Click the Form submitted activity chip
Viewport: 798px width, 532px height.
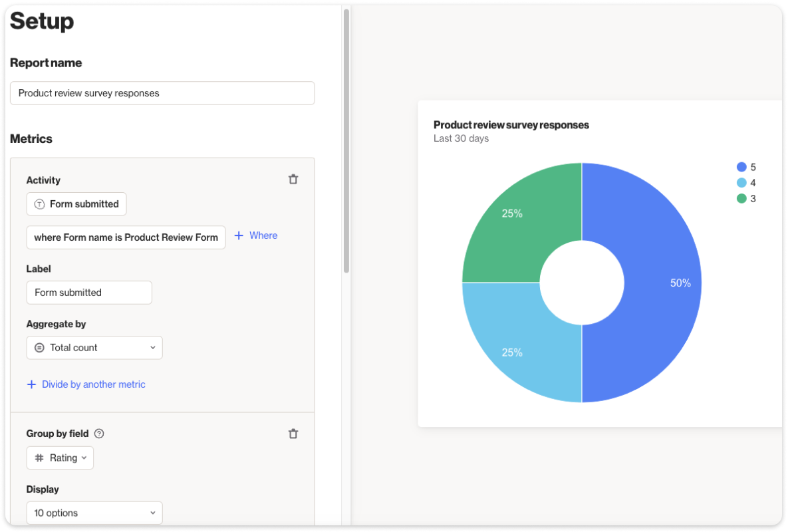point(76,204)
